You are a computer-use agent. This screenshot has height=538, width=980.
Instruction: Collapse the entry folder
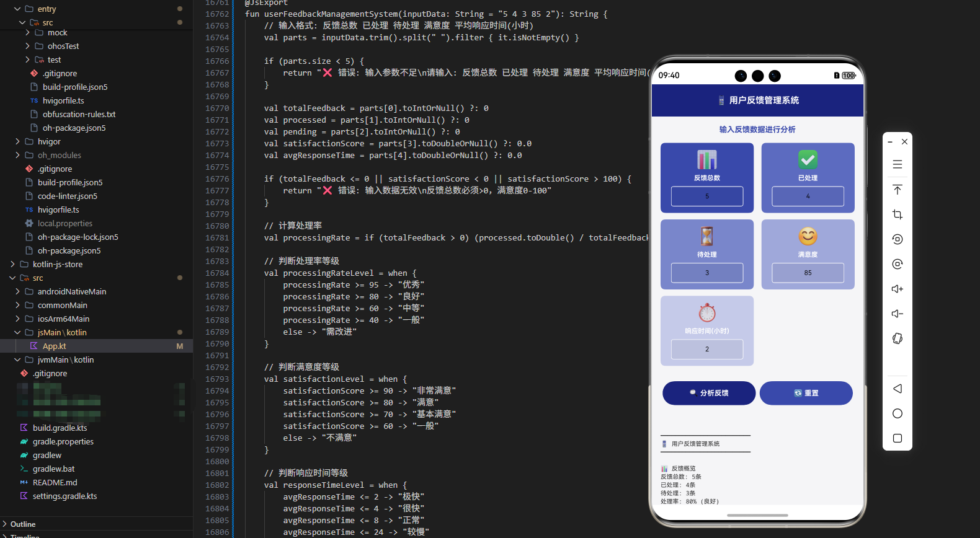(17, 9)
